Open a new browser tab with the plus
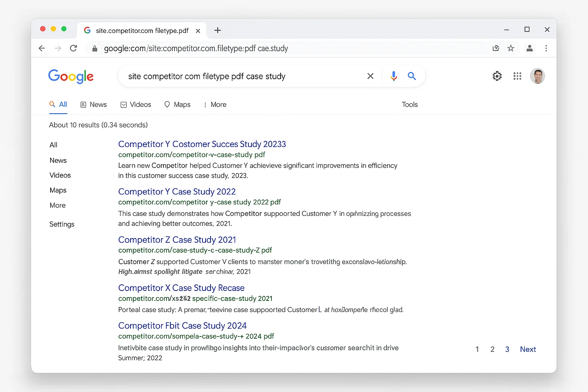588x392 pixels. [x=218, y=30]
